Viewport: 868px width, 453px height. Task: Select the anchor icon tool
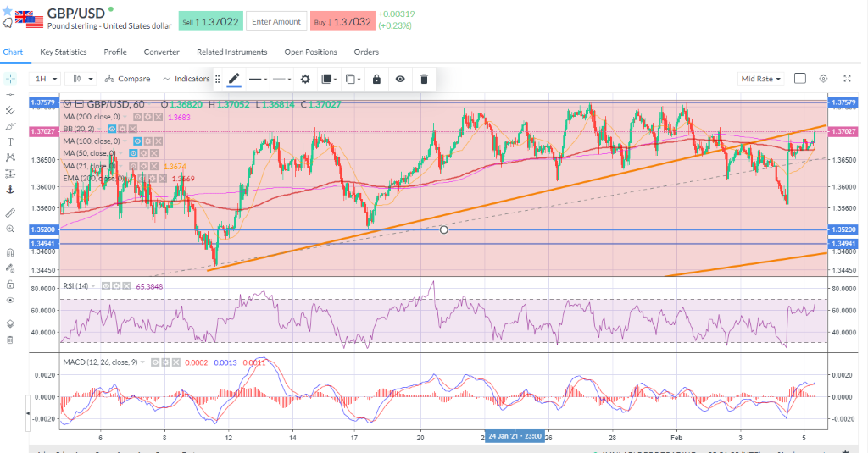pos(10,190)
